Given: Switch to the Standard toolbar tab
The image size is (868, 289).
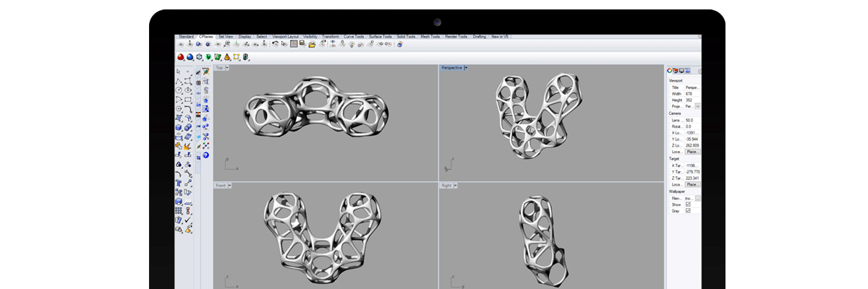Looking at the screenshot, I should pyautogui.click(x=186, y=36).
